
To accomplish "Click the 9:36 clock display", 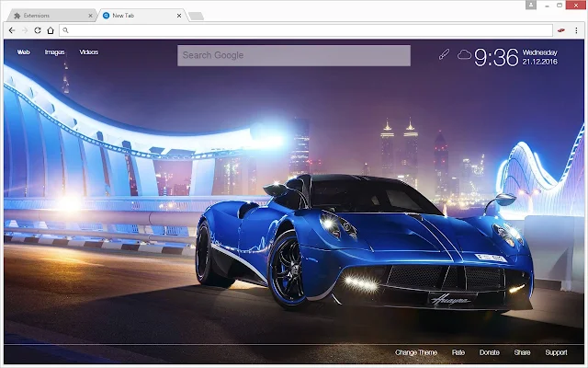I will (x=496, y=57).
